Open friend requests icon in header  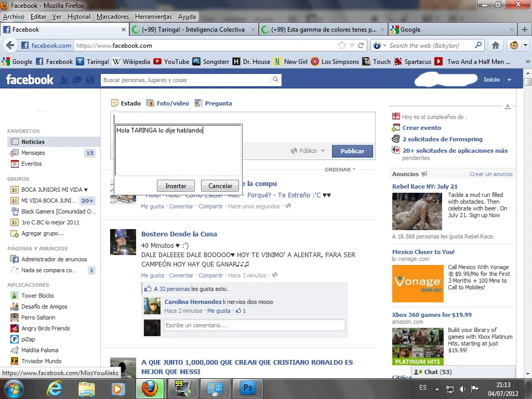pyautogui.click(x=63, y=80)
